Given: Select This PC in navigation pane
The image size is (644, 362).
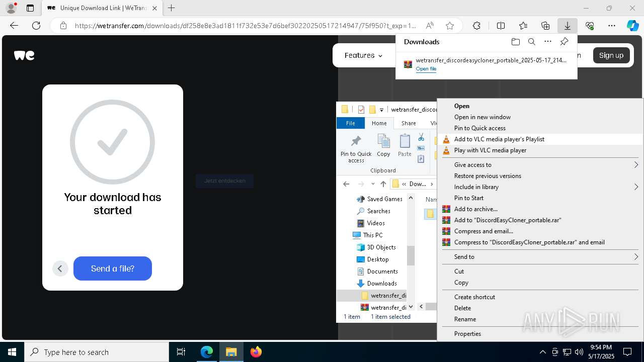Looking at the screenshot, I should coord(373,235).
